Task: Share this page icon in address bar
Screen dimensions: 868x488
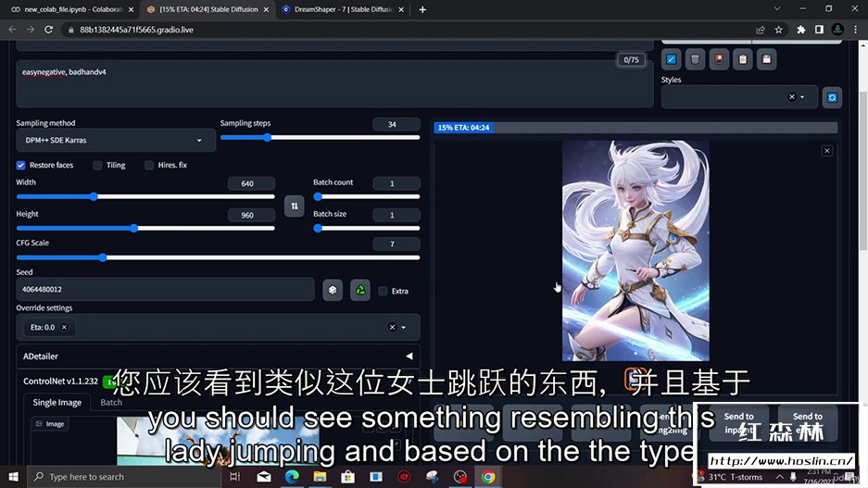Action: [760, 30]
